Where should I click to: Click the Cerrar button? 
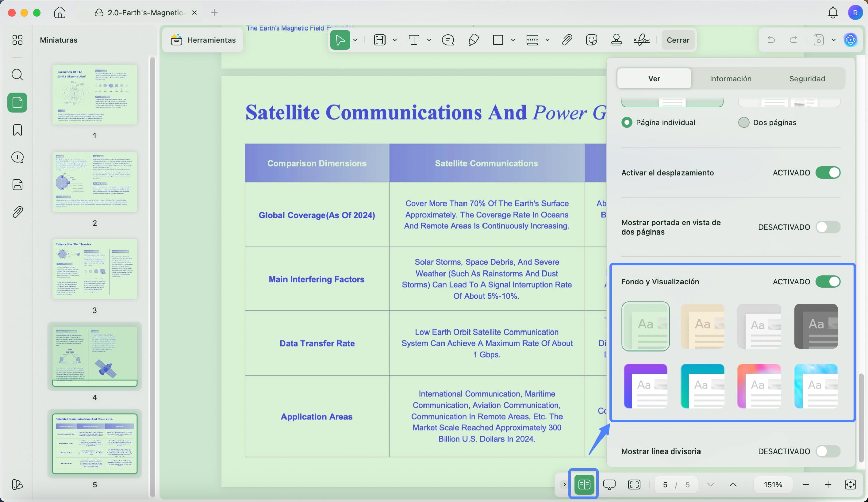[x=677, y=40]
